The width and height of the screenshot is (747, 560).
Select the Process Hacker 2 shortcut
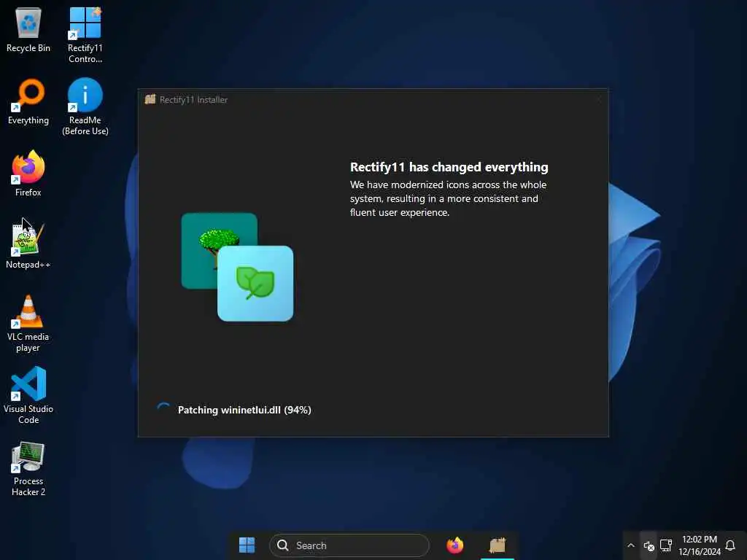[28, 469]
